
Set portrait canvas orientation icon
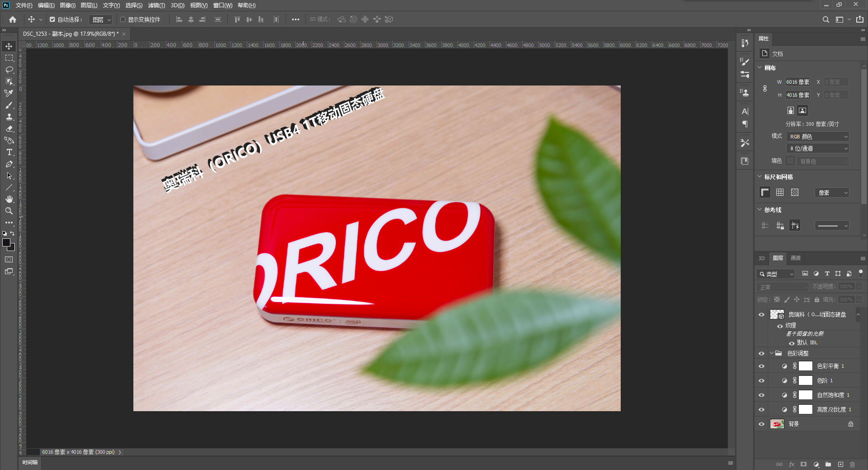point(790,110)
